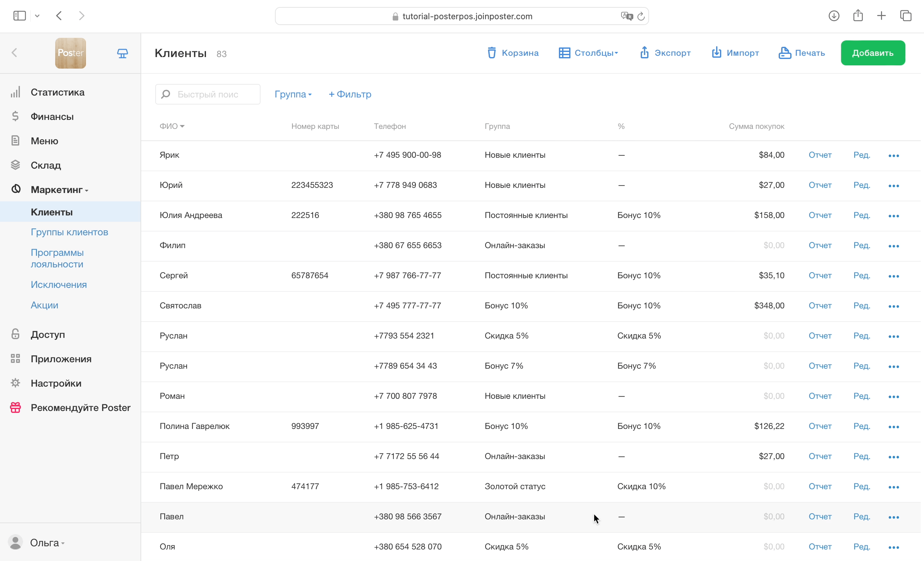This screenshot has width=924, height=561.
Task: Add a filter with + Фильтр
Action: coord(350,95)
